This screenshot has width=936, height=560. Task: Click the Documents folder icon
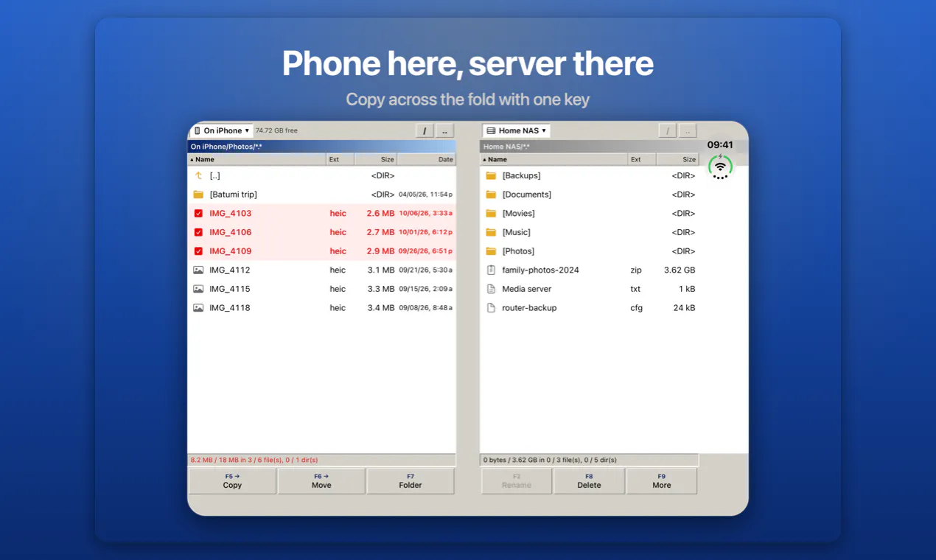tap(491, 195)
